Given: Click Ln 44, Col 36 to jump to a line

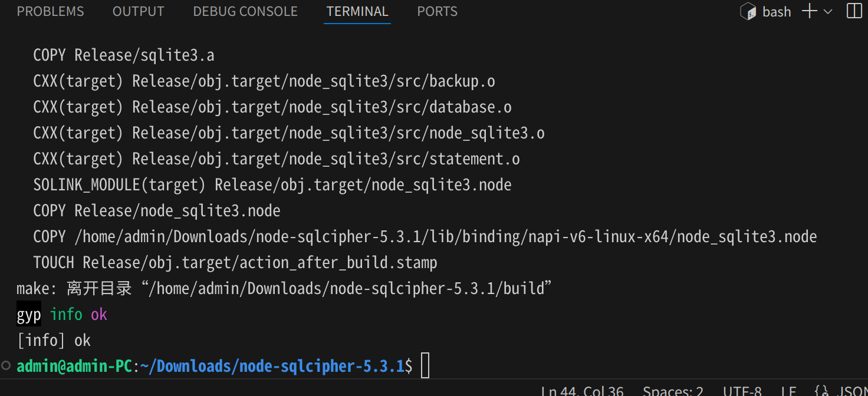Looking at the screenshot, I should 582,390.
